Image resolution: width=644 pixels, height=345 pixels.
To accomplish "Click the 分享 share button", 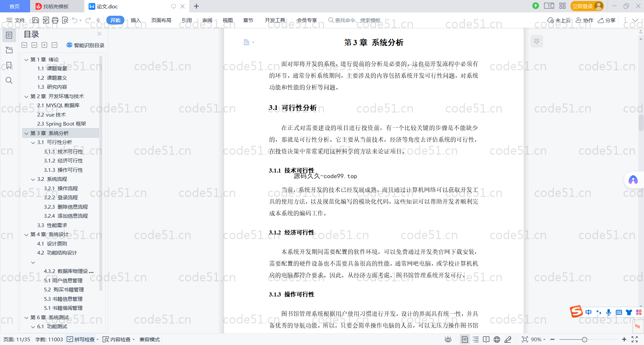I will (607, 20).
